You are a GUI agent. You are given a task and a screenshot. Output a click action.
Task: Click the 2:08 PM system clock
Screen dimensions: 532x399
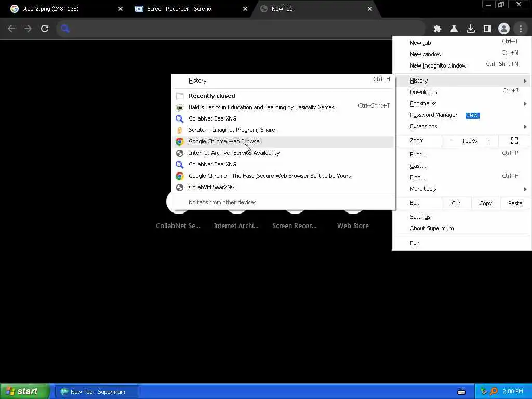point(513,392)
